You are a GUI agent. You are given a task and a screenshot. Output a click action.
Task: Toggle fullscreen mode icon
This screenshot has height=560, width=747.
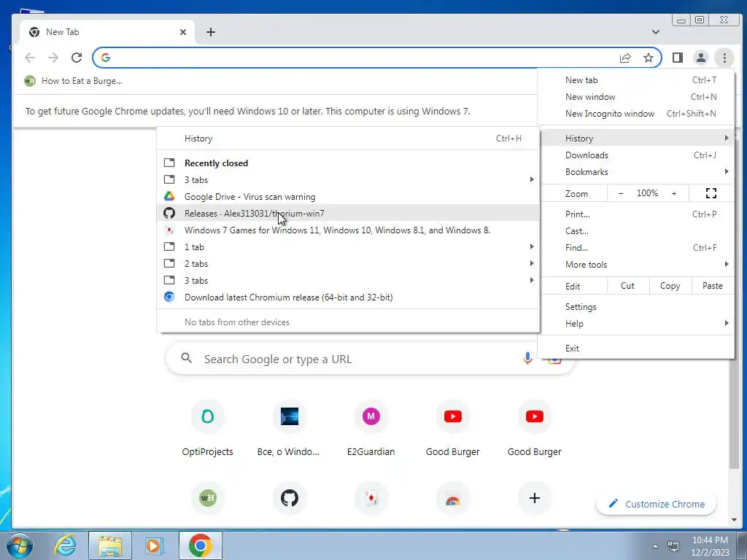tap(711, 193)
